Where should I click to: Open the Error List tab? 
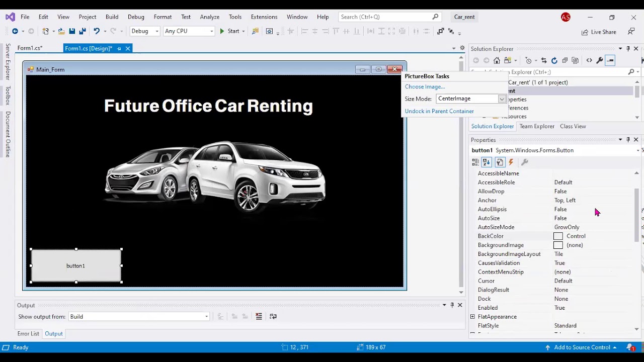(x=28, y=334)
